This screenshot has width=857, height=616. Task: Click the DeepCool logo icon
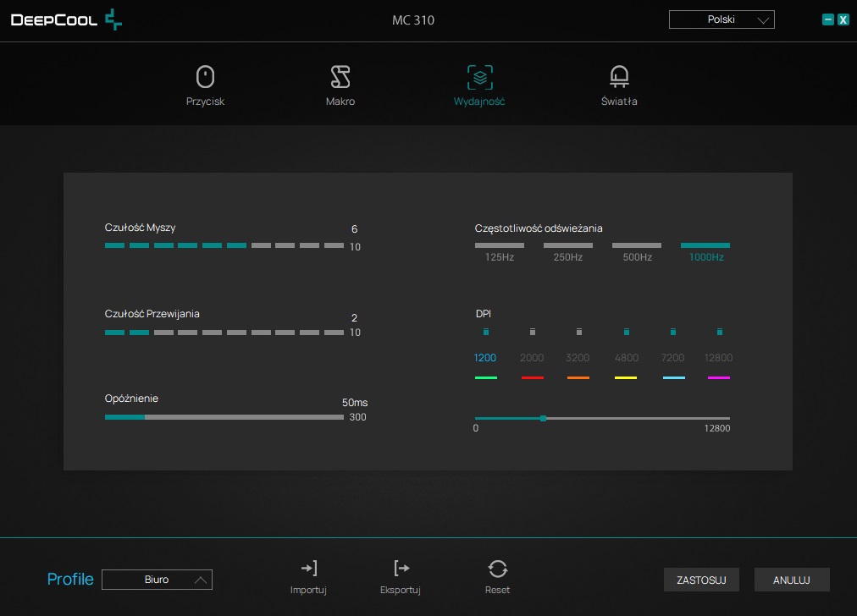tap(113, 19)
